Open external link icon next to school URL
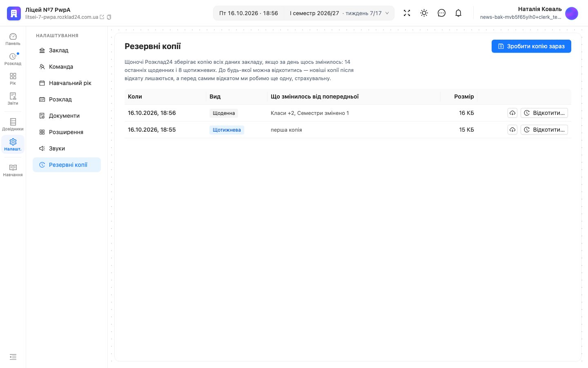The height and width of the screenshot is (368, 588). pos(102,17)
